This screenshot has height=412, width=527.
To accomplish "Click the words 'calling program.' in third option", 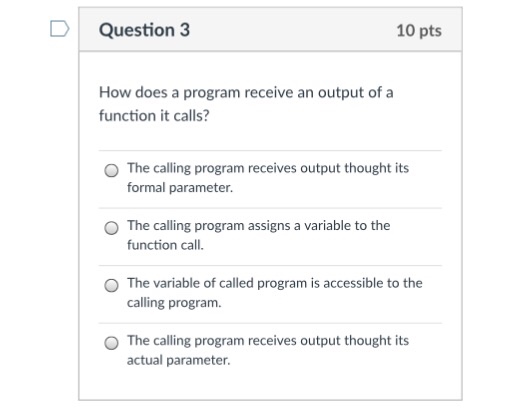I will (174, 303).
